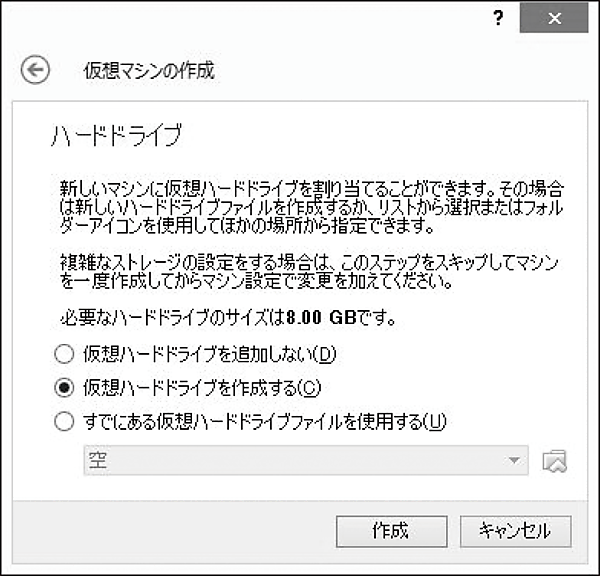Click the label text 仮想ハードドライブを追加しない(D)

(x=208, y=353)
